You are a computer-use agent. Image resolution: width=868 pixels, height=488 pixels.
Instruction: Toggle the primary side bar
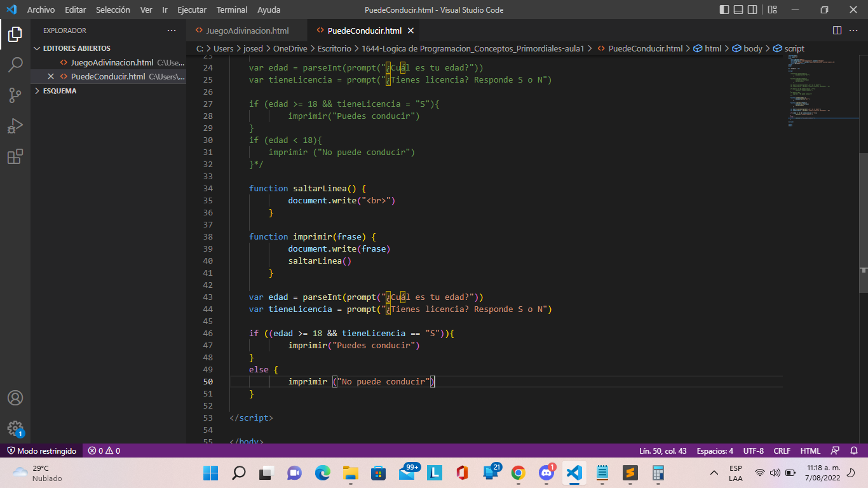[724, 10]
